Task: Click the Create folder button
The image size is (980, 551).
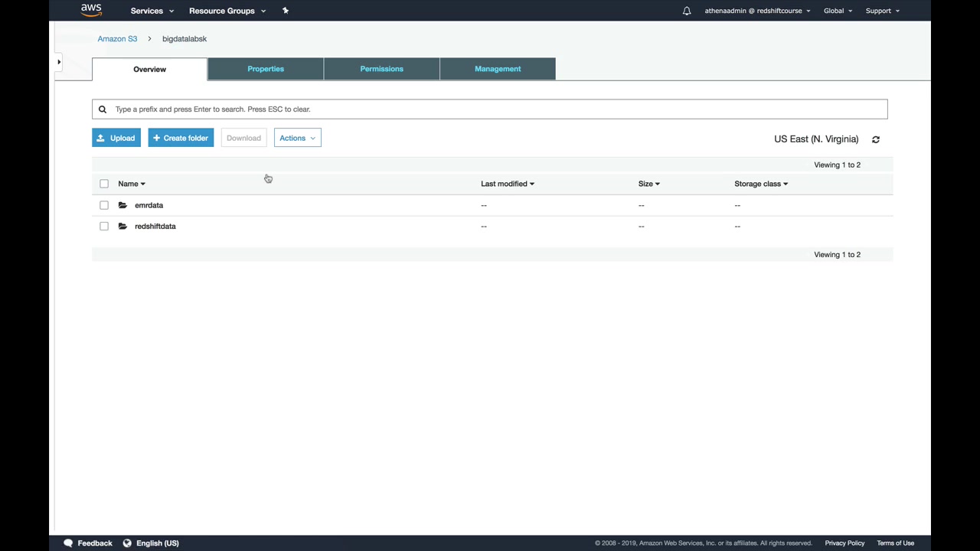Action: tap(181, 138)
